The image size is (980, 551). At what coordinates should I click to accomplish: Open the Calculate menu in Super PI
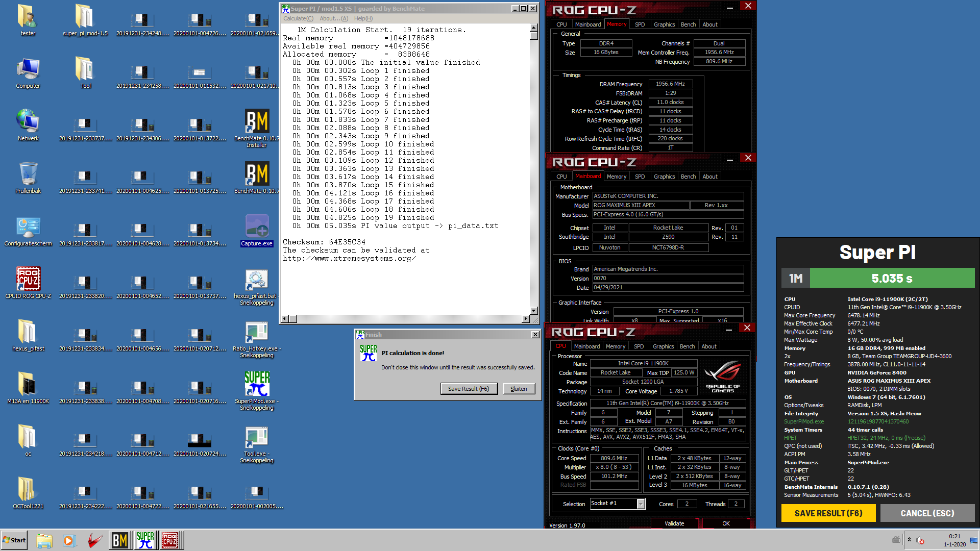coord(298,18)
